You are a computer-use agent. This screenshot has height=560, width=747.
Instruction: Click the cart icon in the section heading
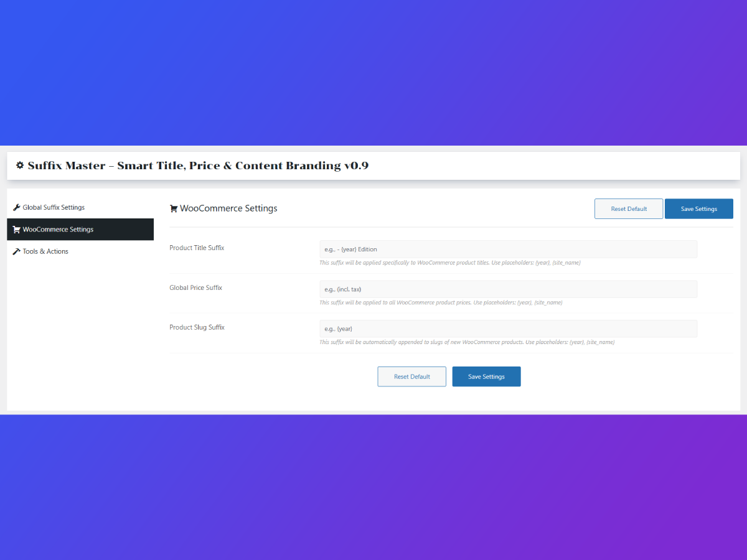coord(174,209)
